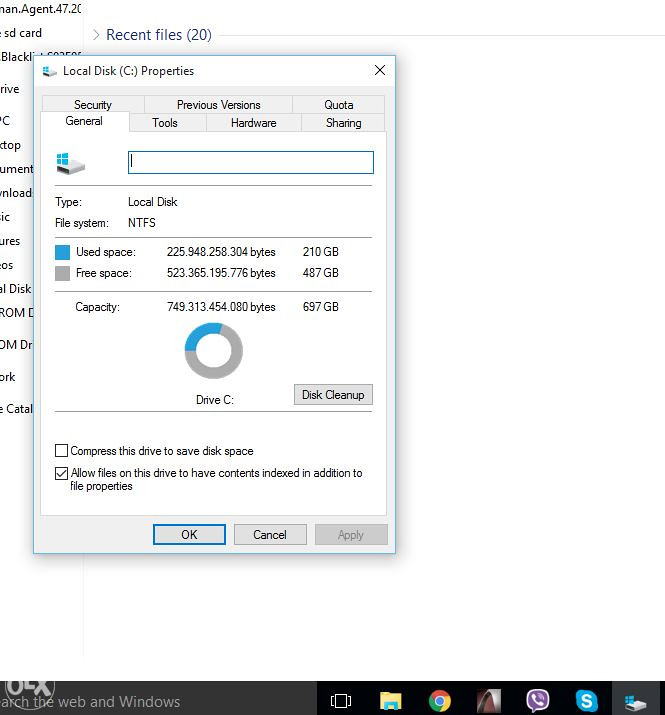Click the Recent files (20) heading
Image resolution: width=665 pixels, height=715 pixels.
[x=159, y=35]
